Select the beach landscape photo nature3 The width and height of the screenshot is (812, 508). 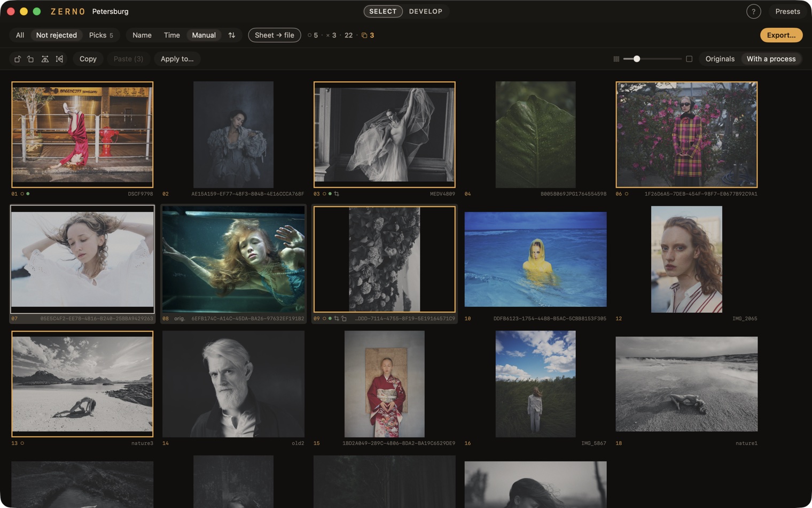point(82,384)
